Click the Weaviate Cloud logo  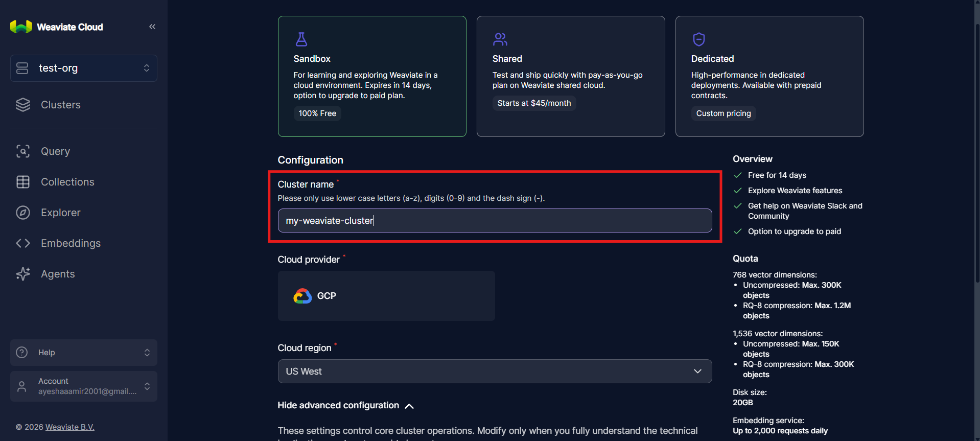tap(21, 27)
